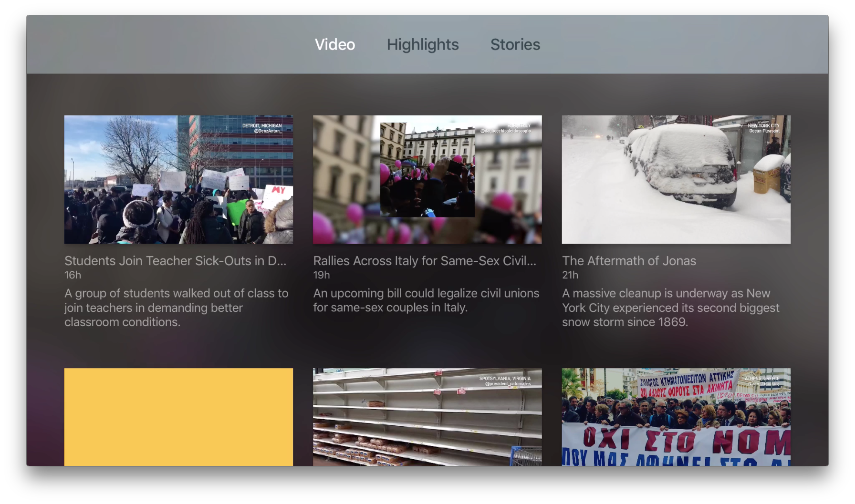Viewport: 855px width, 504px height.
Task: Open the empty bread shelves video thumbnail
Action: [x=427, y=416]
